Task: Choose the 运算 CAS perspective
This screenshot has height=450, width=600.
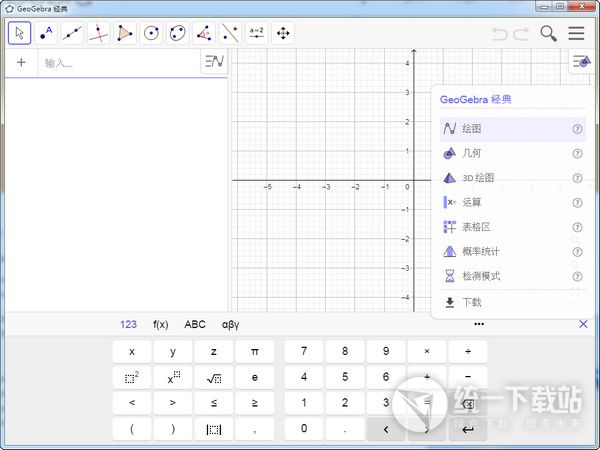Action: pyautogui.click(x=513, y=202)
